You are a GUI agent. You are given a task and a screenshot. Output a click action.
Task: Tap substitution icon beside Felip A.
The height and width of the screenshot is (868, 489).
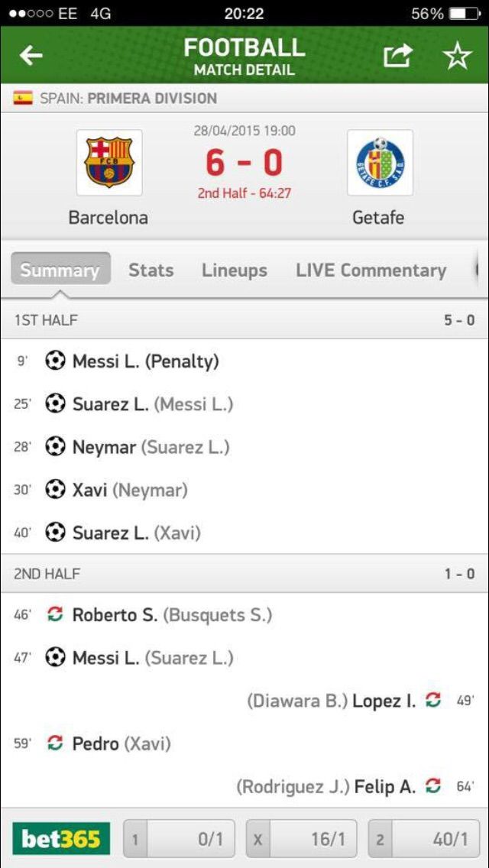pyautogui.click(x=433, y=785)
